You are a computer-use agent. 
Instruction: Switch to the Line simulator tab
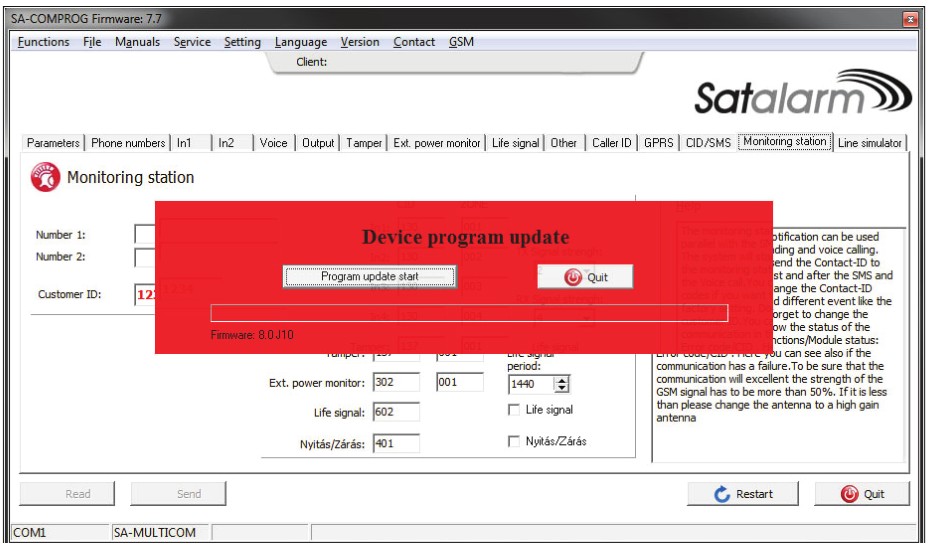click(x=869, y=143)
